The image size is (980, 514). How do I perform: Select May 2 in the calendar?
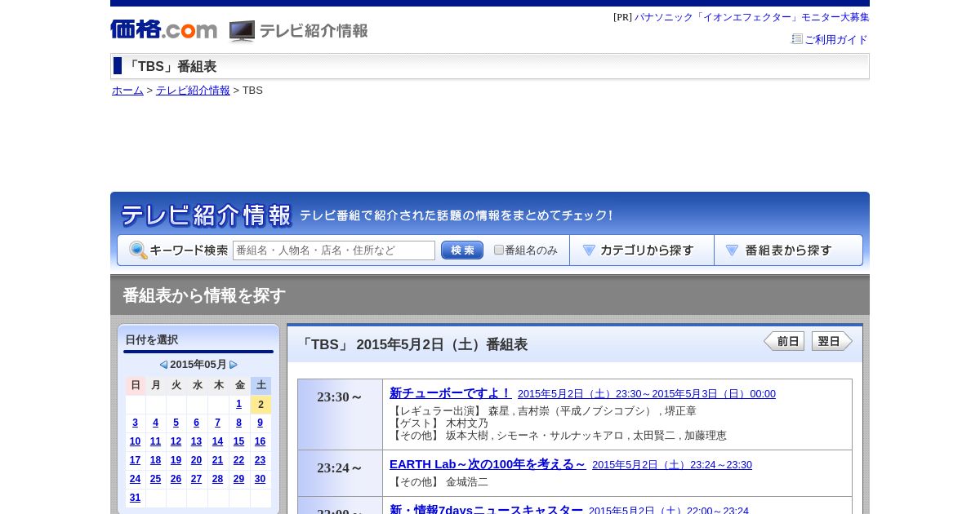pyautogui.click(x=261, y=405)
